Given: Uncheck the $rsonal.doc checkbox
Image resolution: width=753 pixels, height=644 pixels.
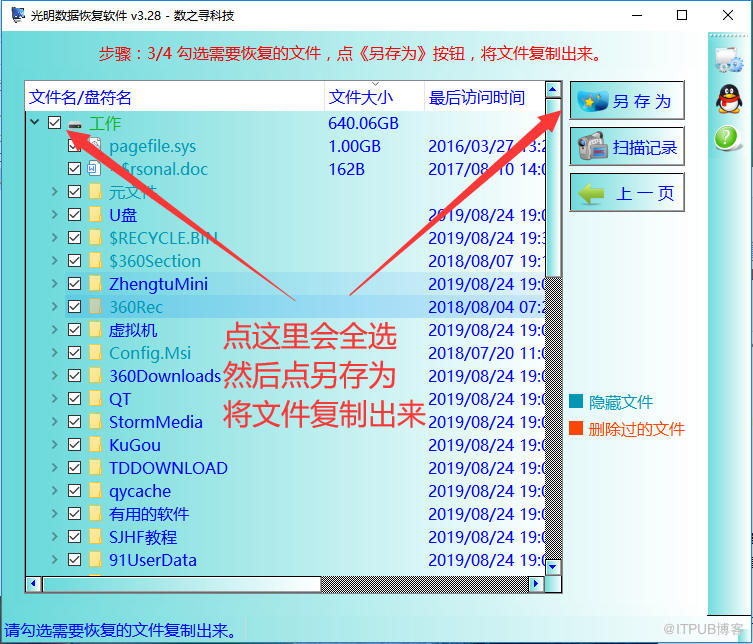Looking at the screenshot, I should coord(74,169).
